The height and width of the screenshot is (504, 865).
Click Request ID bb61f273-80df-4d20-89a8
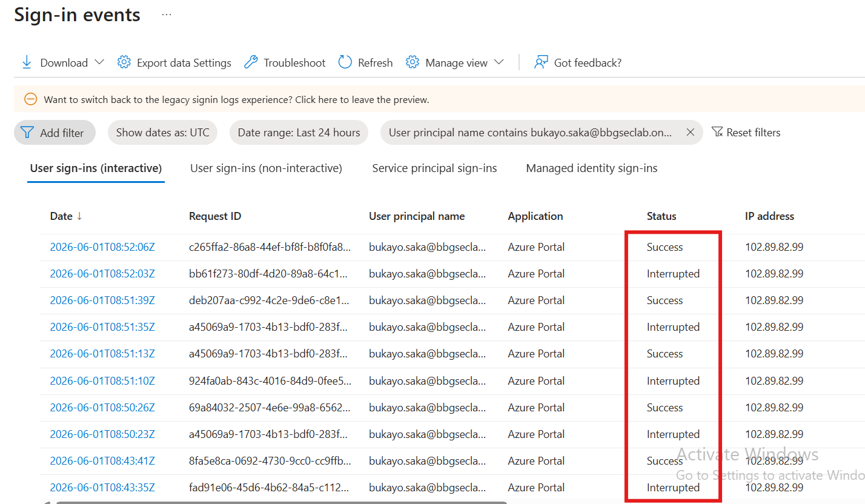point(268,274)
